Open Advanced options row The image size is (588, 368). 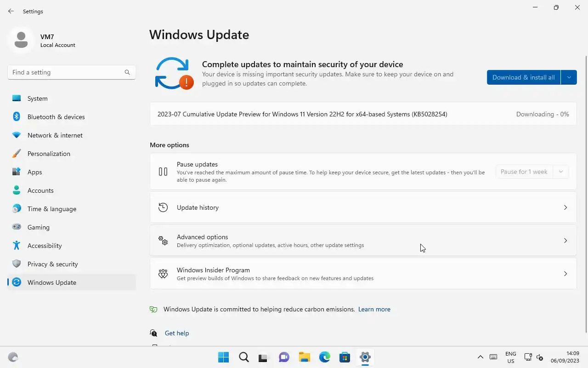coord(363,241)
